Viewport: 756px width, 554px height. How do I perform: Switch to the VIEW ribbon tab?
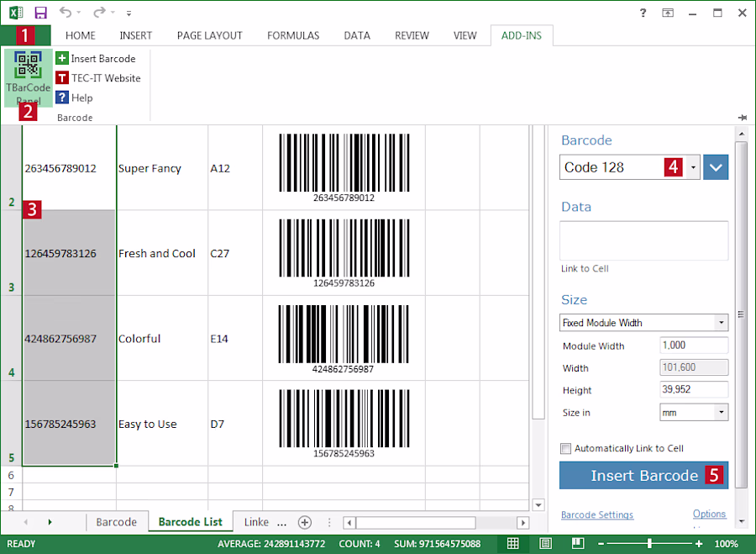[x=465, y=35]
